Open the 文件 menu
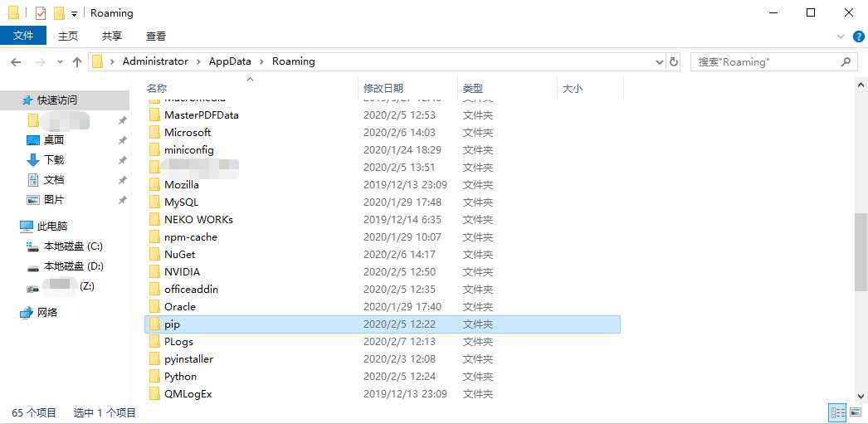The image size is (868, 424). (x=23, y=36)
